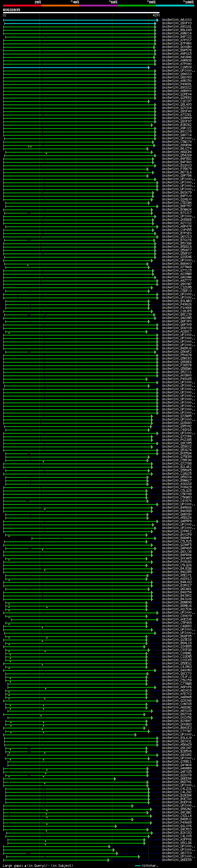Click the cyan ~100% identity legend segment
The height and width of the screenshot is (868, 197).
point(175,6)
